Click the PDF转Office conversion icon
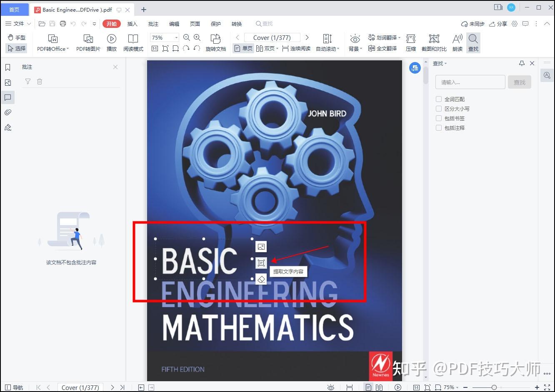This screenshot has height=392, width=555. tap(53, 39)
